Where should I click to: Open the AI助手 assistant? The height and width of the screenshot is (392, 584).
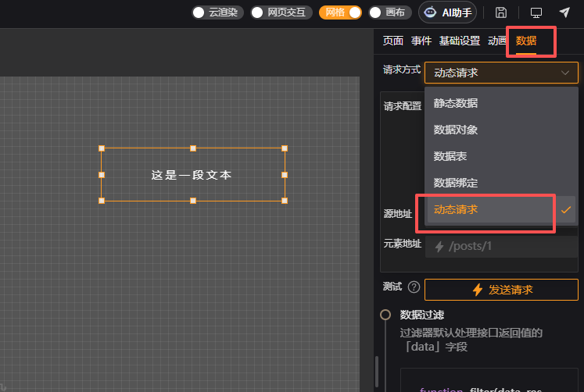(x=448, y=12)
